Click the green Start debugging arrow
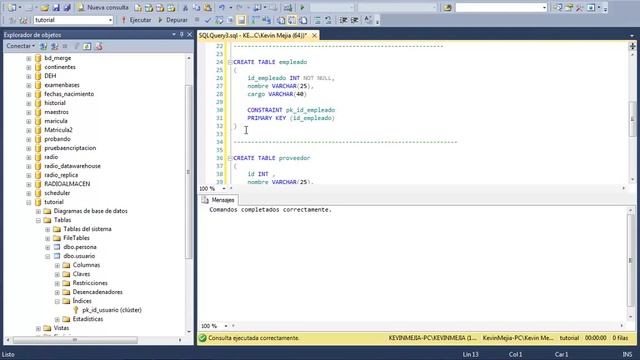 click(302, 8)
